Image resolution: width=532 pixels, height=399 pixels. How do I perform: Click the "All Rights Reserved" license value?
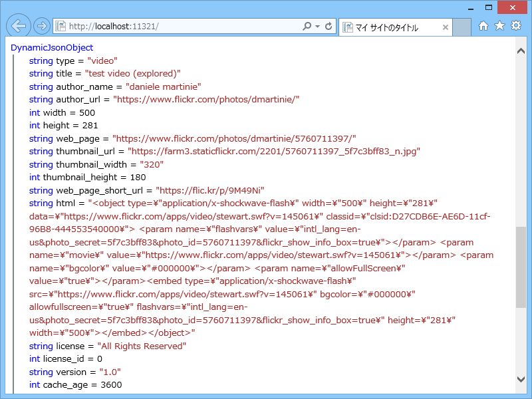(142, 346)
